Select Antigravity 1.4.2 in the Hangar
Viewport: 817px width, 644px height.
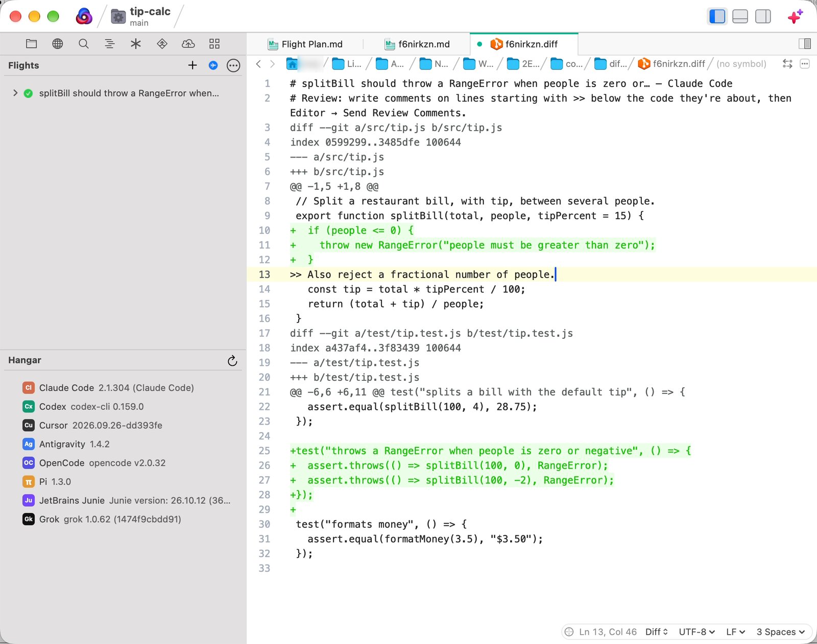pos(123,444)
